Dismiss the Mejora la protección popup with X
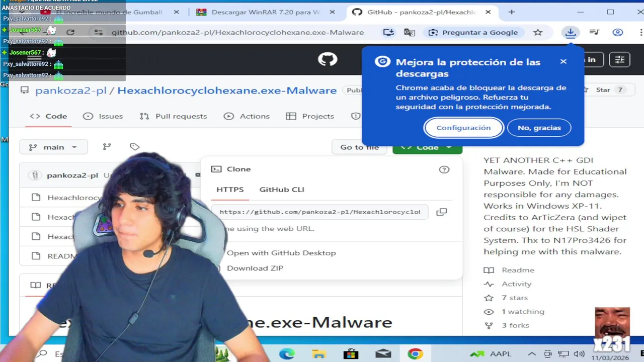The image size is (644, 362). [x=563, y=61]
